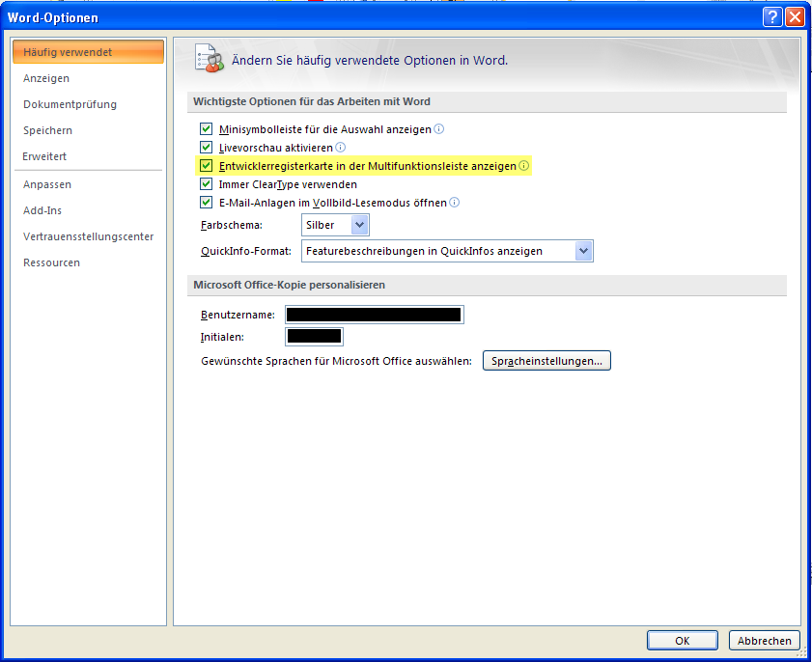Click the info icon after Entwicklerregisterkarte option

pos(524,166)
